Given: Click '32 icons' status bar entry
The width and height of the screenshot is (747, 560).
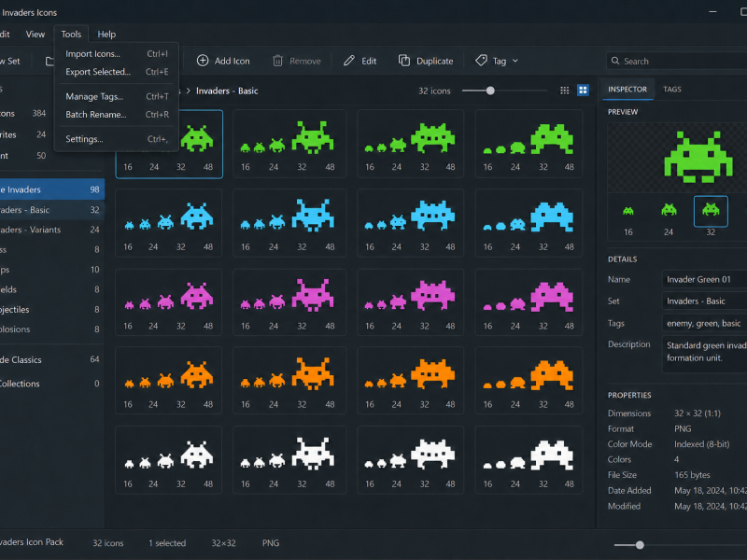Looking at the screenshot, I should [108, 543].
